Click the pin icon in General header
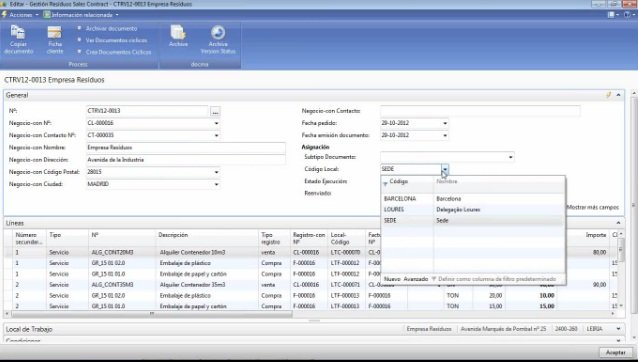This screenshot has width=638, height=362. (609, 95)
